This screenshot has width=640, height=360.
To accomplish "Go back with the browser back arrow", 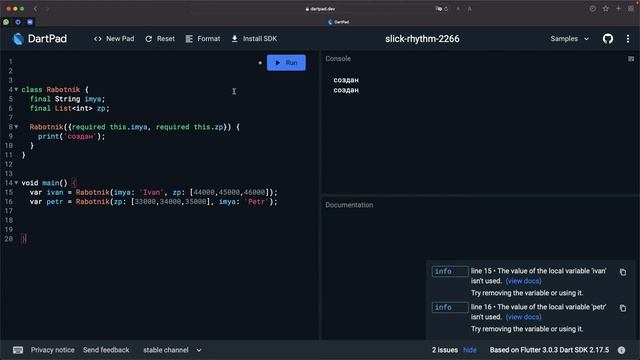I will coord(36,9).
